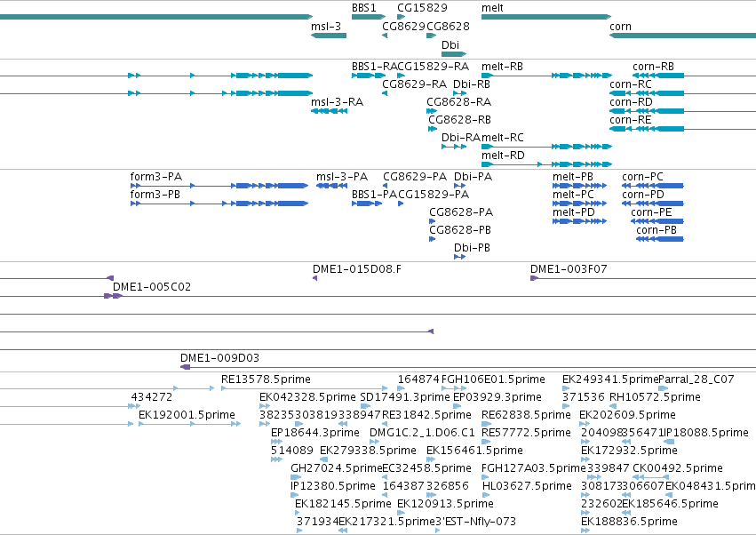Viewport: 756px width, 535px height.
Task: Click the EP18644.3prime EST label
Action: [x=315, y=433]
